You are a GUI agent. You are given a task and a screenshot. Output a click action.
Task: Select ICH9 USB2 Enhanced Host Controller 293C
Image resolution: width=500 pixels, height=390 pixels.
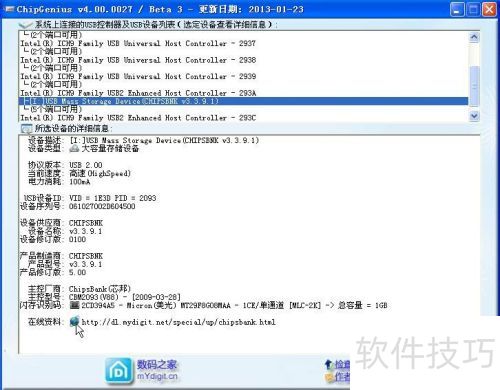click(138, 118)
